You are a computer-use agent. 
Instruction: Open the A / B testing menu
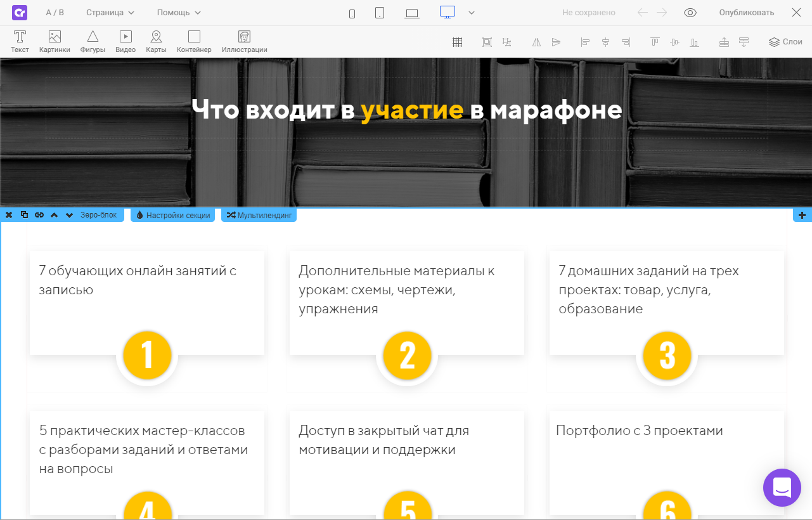click(x=55, y=13)
